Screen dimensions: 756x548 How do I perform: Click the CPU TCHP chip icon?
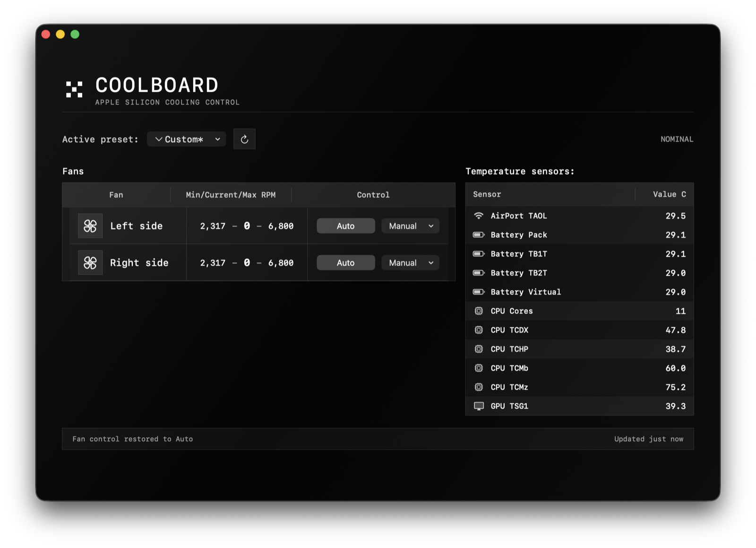point(479,349)
